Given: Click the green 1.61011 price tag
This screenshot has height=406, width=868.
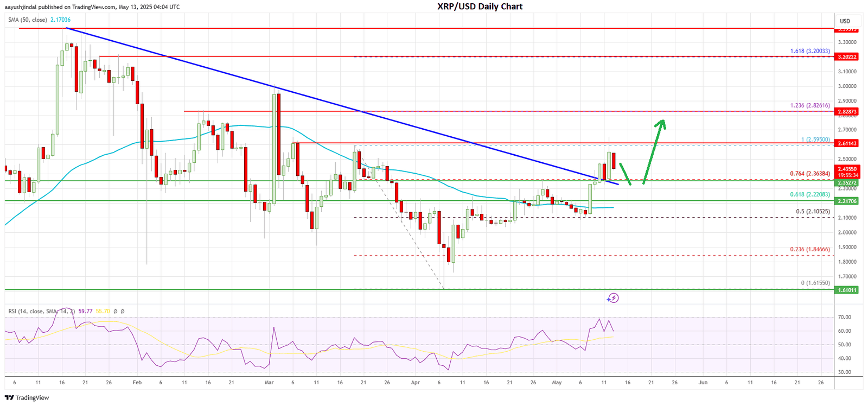Looking at the screenshot, I should [847, 290].
